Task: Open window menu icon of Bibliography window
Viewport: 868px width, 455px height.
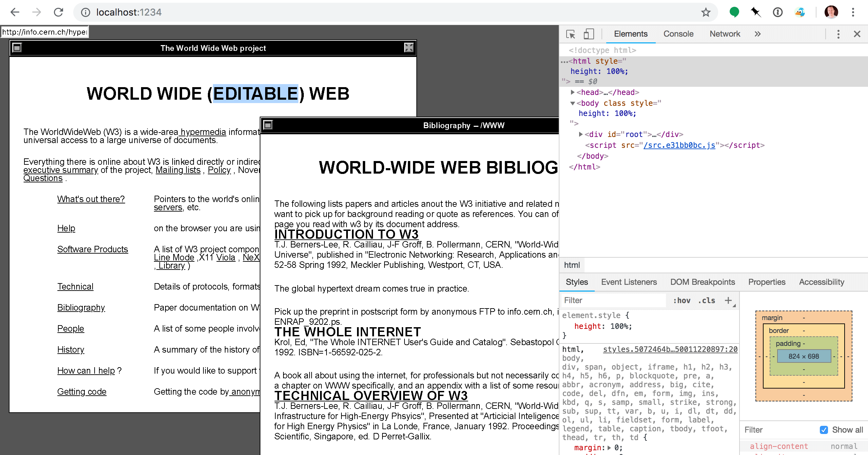Action: [268, 125]
